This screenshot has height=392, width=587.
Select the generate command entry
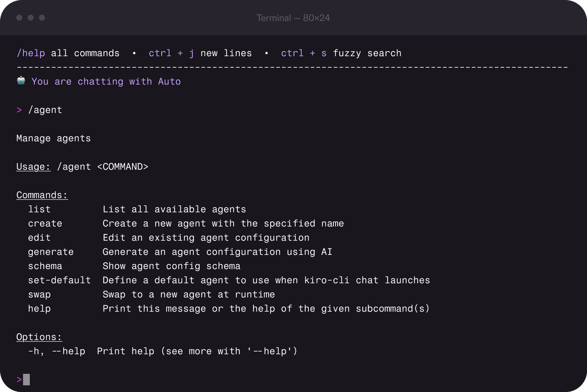(x=51, y=252)
